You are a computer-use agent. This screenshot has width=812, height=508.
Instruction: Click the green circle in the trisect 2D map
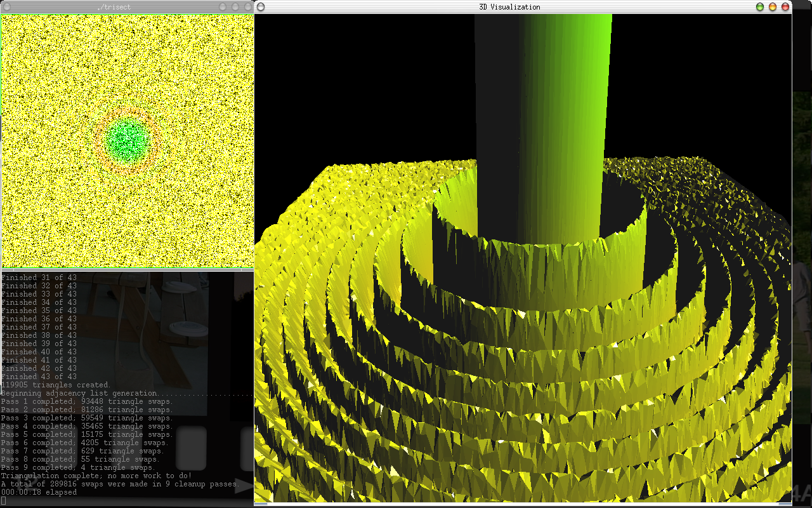tap(128, 140)
